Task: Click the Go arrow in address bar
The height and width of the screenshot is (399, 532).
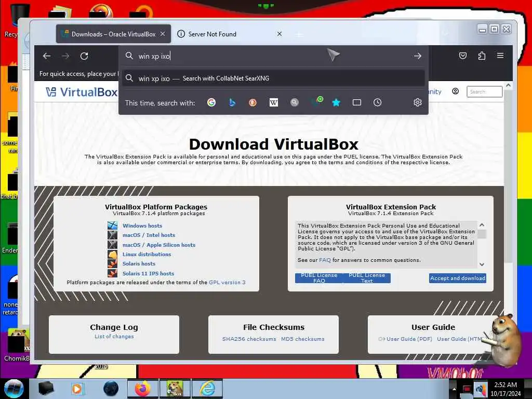Action: (418, 56)
